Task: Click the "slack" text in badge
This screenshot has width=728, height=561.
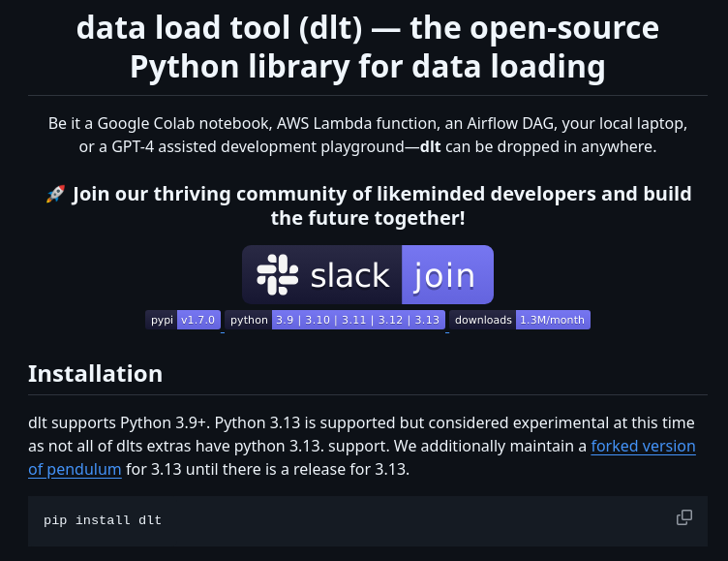Action: [349, 276]
